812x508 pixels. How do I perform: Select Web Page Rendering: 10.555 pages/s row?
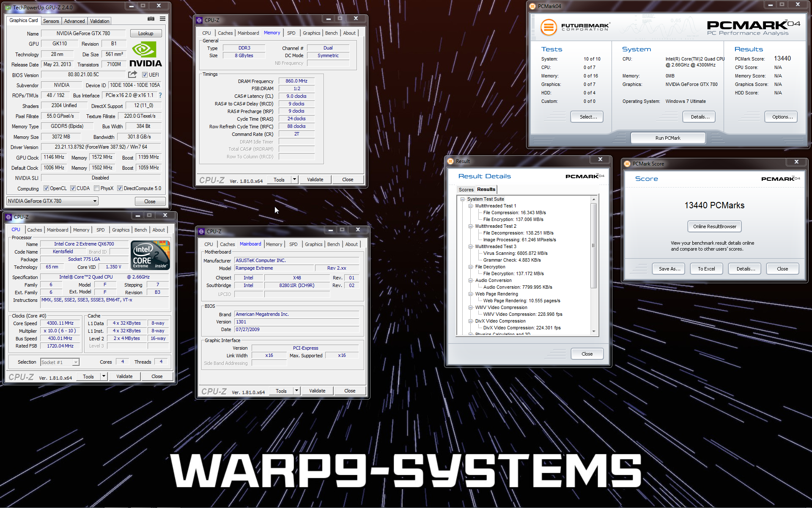pos(521,301)
